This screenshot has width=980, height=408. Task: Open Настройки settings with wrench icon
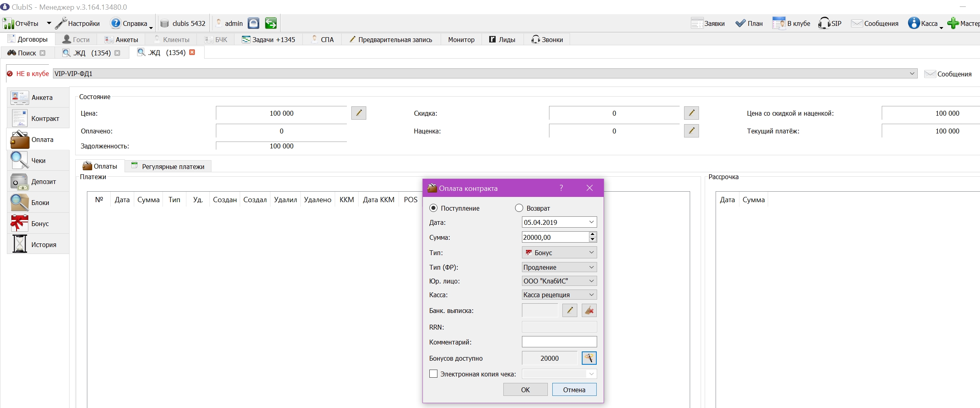coord(78,23)
